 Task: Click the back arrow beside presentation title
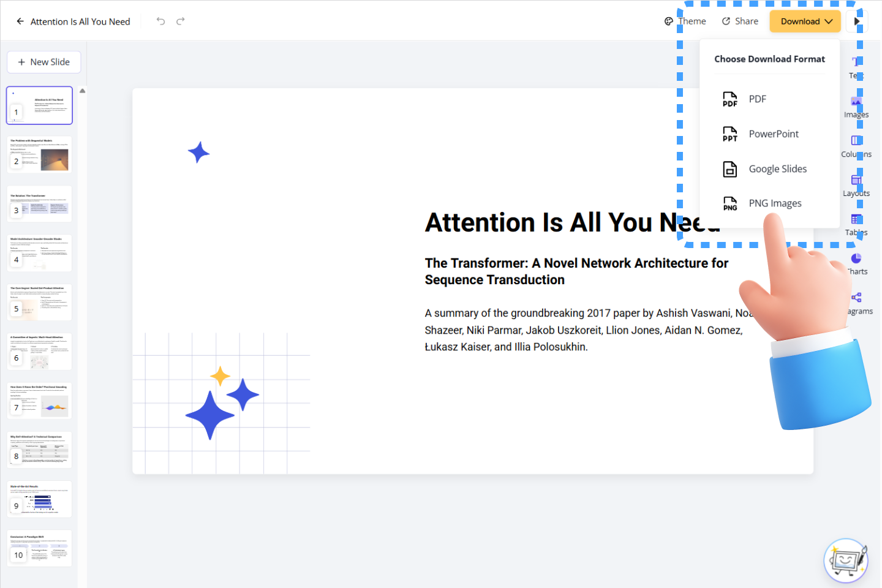point(20,21)
